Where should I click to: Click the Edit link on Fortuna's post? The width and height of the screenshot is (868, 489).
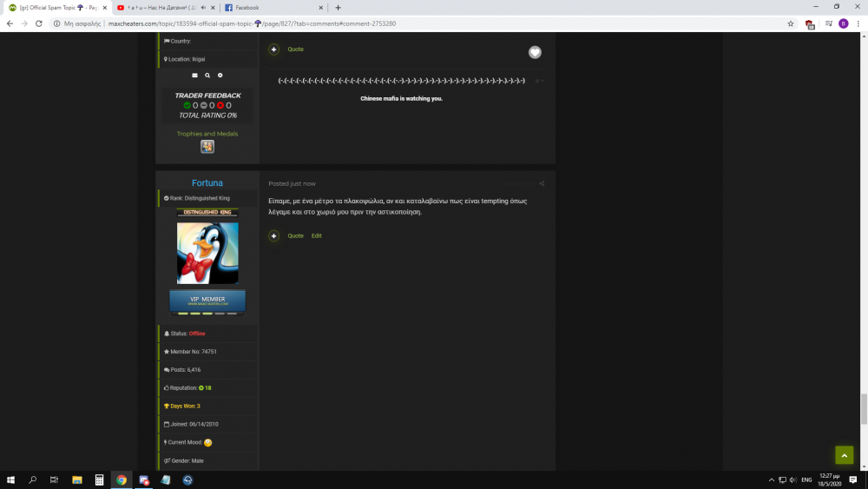[x=317, y=235]
